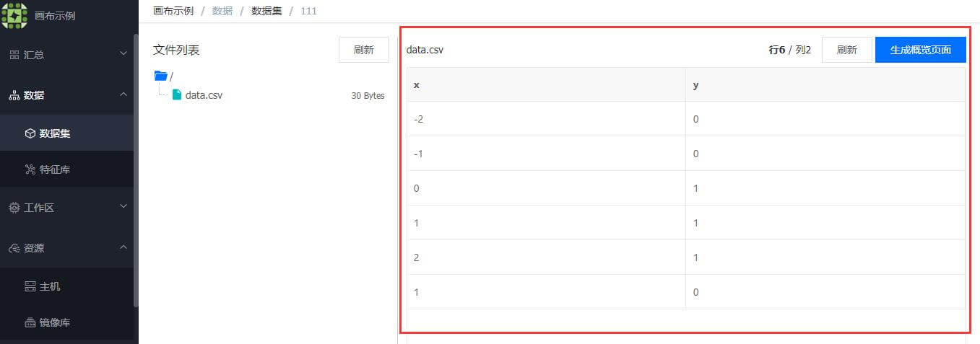The width and height of the screenshot is (980, 344).
Task: Expand the 工作区 menu chevron
Action: tap(123, 207)
